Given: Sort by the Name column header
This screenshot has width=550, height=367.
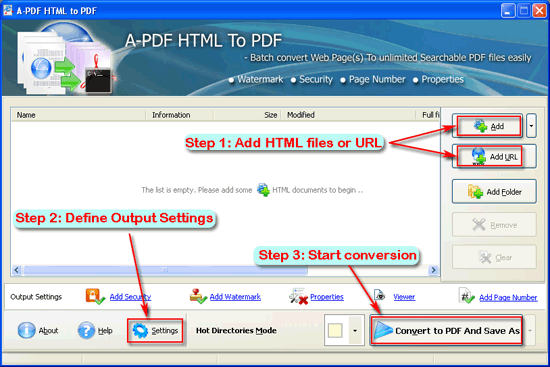Looking at the screenshot, I should point(78,115).
